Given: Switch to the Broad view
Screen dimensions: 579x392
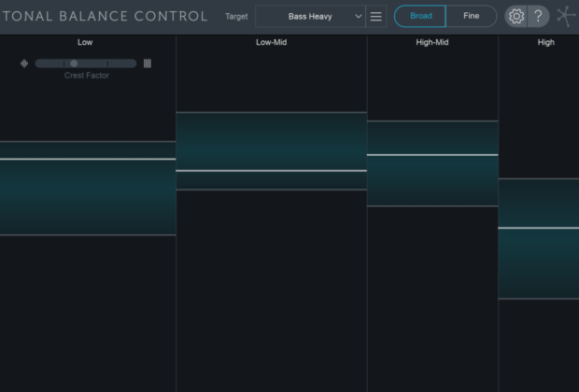Looking at the screenshot, I should [x=420, y=16].
